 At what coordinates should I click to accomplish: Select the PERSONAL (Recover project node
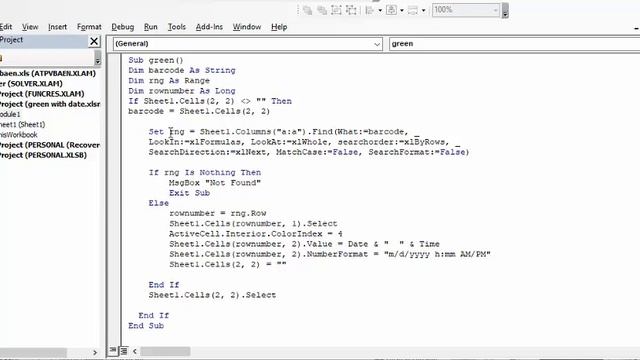(50, 145)
